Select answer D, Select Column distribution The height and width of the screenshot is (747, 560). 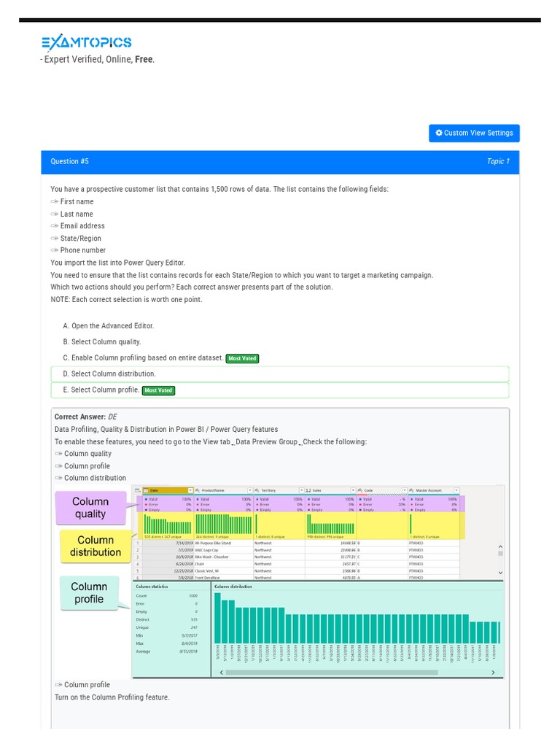pyautogui.click(x=109, y=374)
